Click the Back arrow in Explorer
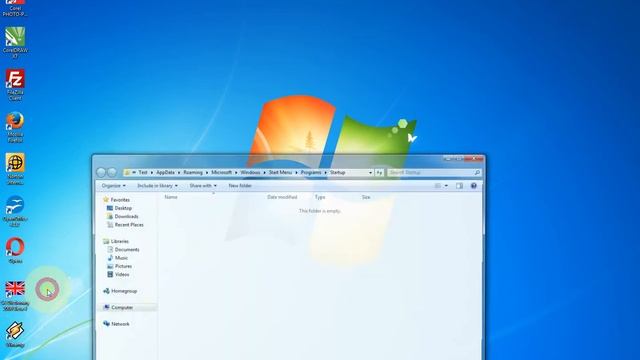Viewport: 640px width, 360px height. pyautogui.click(x=101, y=173)
